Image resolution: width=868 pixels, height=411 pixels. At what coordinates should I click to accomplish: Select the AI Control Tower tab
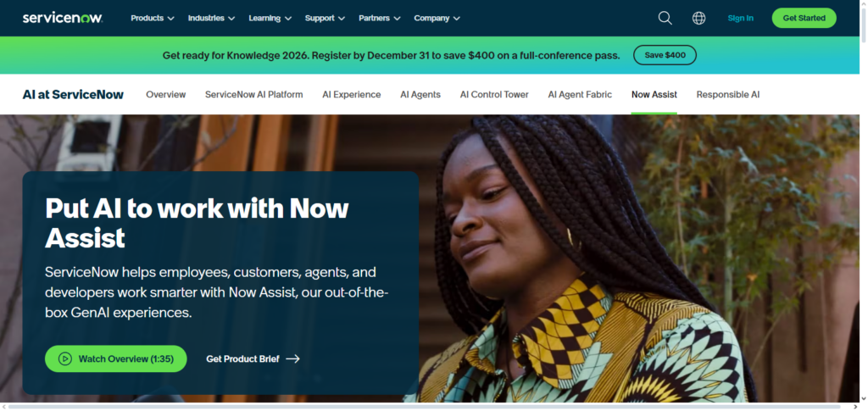click(494, 95)
